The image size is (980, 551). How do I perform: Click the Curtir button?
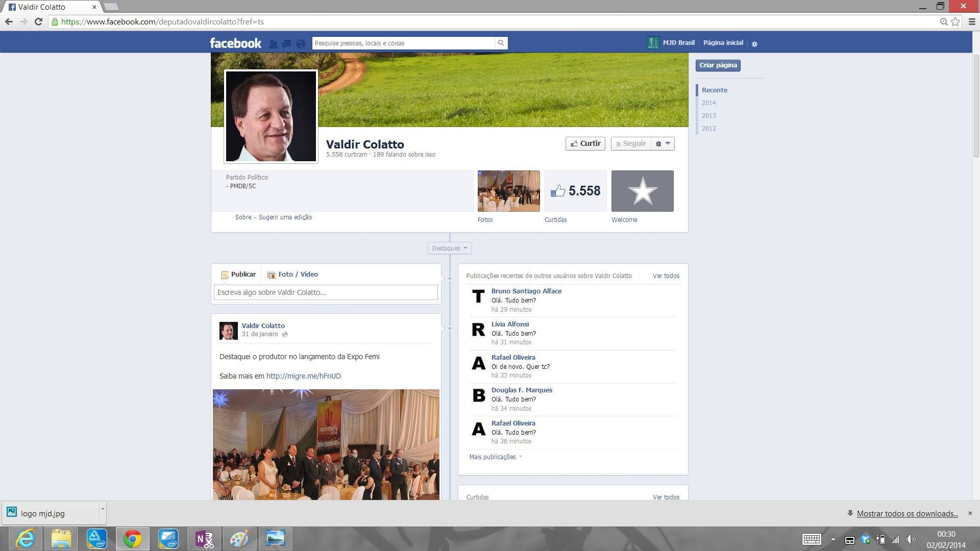click(585, 144)
